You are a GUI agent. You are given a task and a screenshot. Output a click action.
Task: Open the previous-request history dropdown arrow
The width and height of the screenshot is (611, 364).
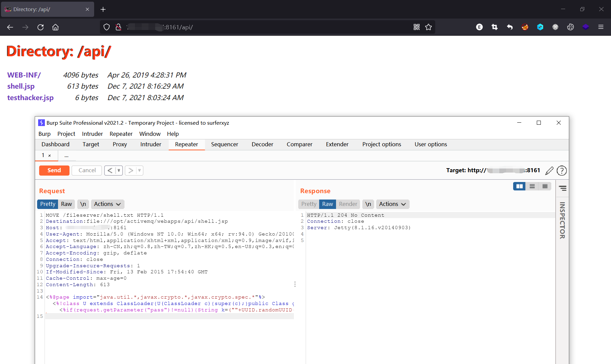coord(119,171)
